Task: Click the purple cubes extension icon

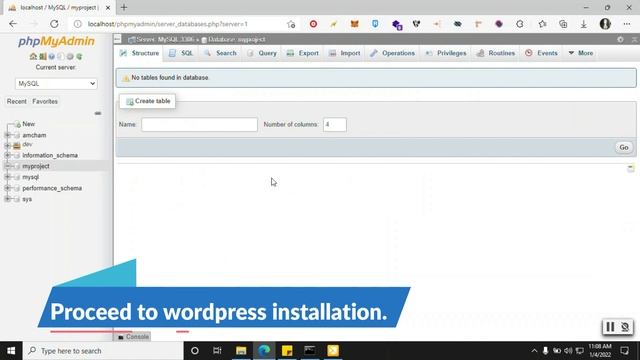Action: pyautogui.click(x=397, y=25)
